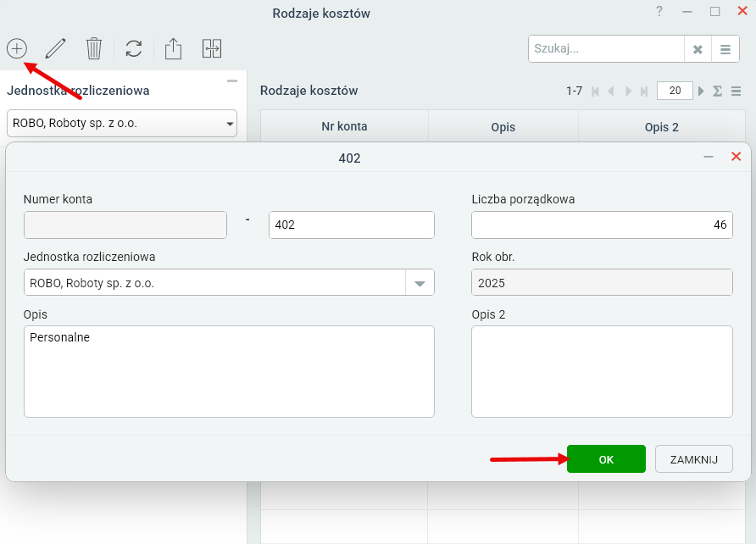Click the Numer konta field containing 402
Image resolution: width=756 pixels, height=544 pixels.
pos(352,225)
